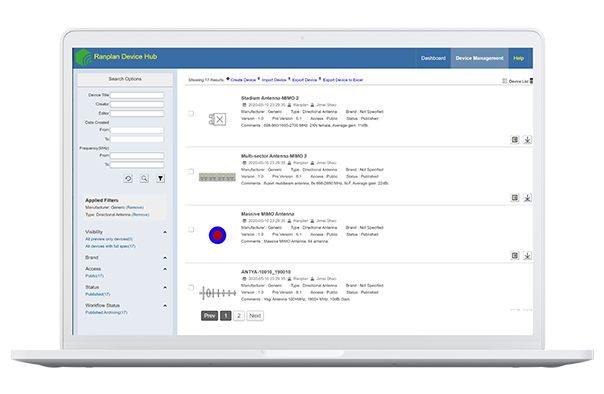Image resolution: width=604 pixels, height=394 pixels.
Task: Collapse the Status filter section
Action: pyautogui.click(x=165, y=287)
